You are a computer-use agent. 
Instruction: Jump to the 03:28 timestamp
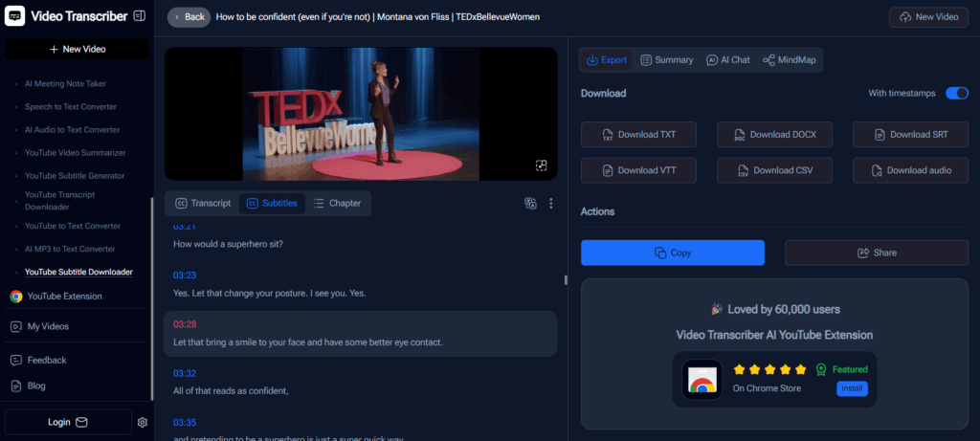pyautogui.click(x=185, y=324)
